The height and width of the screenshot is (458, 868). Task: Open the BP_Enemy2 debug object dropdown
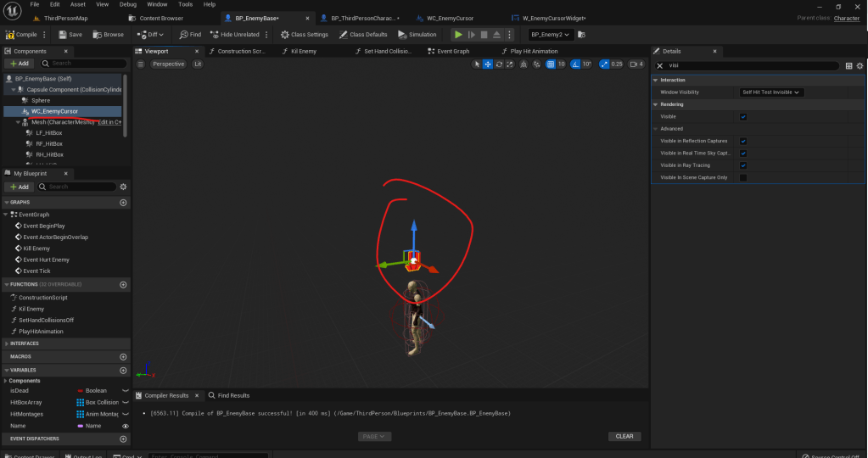coord(551,35)
